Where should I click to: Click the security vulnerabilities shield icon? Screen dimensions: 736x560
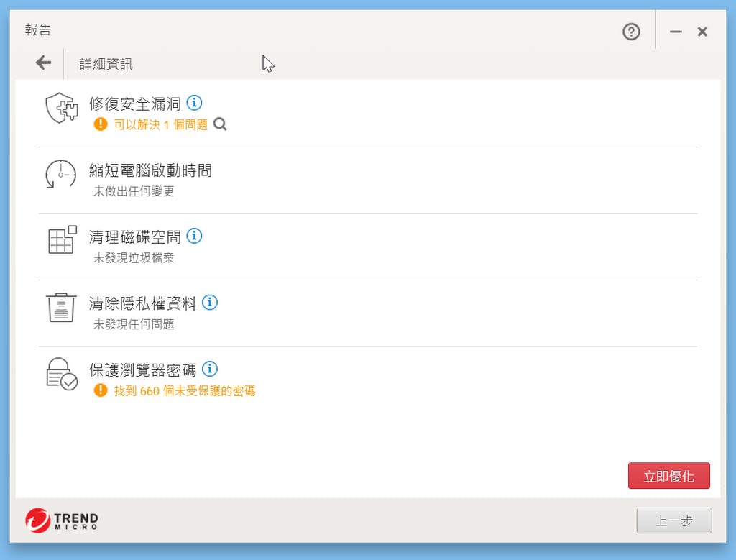(x=60, y=109)
